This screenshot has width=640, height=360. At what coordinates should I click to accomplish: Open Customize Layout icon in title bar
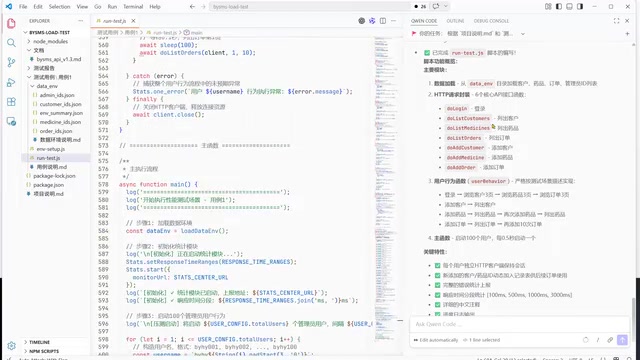pyautogui.click(x=548, y=7)
